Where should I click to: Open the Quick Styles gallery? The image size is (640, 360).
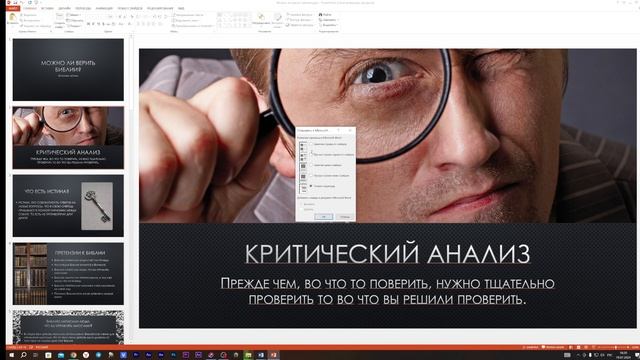point(278,19)
